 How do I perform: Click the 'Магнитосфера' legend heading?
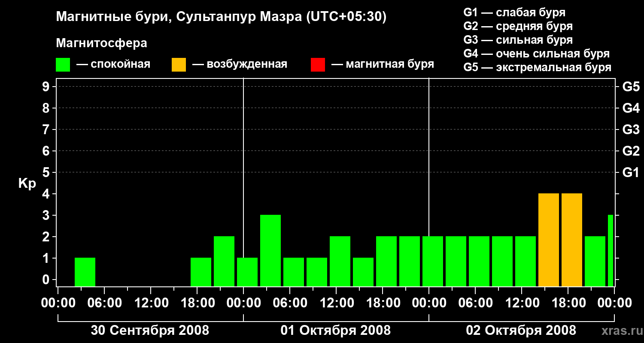point(102,43)
